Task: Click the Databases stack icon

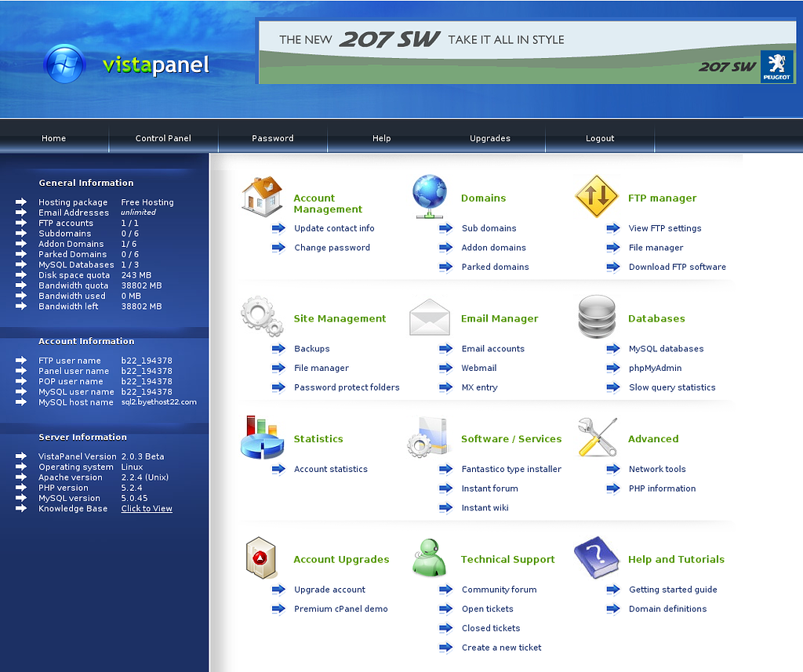Action: (x=597, y=315)
